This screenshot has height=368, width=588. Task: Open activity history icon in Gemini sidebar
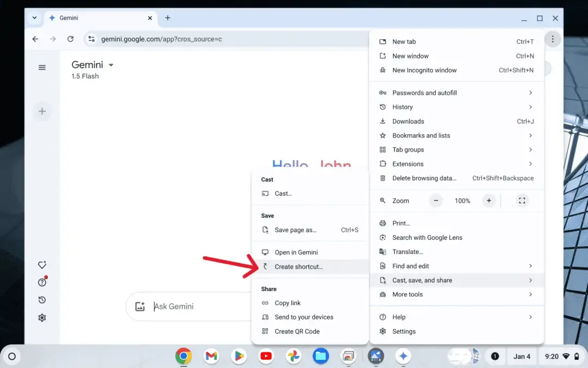[x=42, y=300]
